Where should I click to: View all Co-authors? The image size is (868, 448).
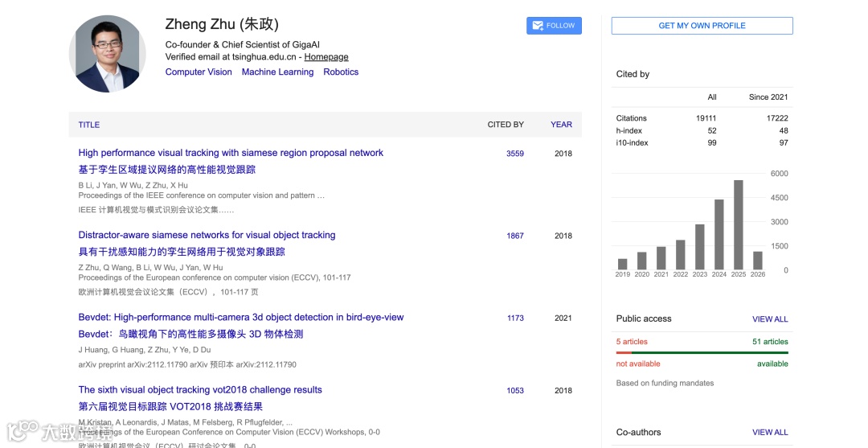[x=770, y=433]
